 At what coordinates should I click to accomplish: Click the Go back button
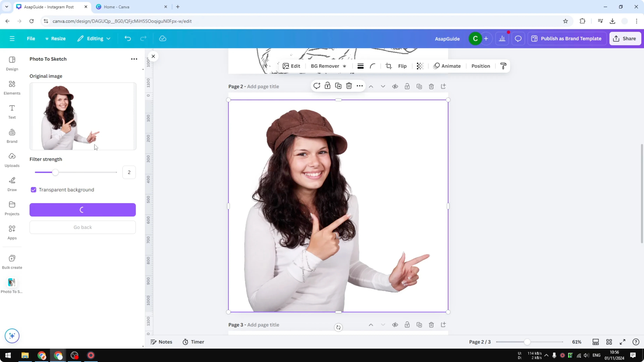(x=82, y=227)
